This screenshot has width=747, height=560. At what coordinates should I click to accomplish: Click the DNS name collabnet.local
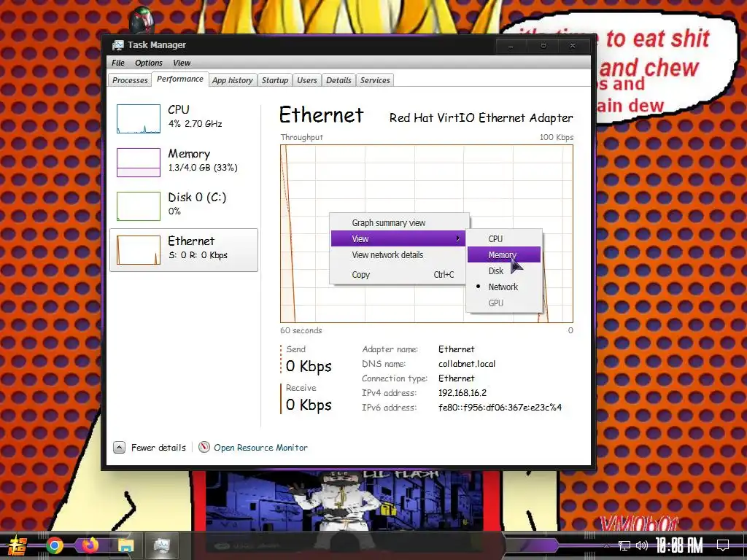(467, 364)
